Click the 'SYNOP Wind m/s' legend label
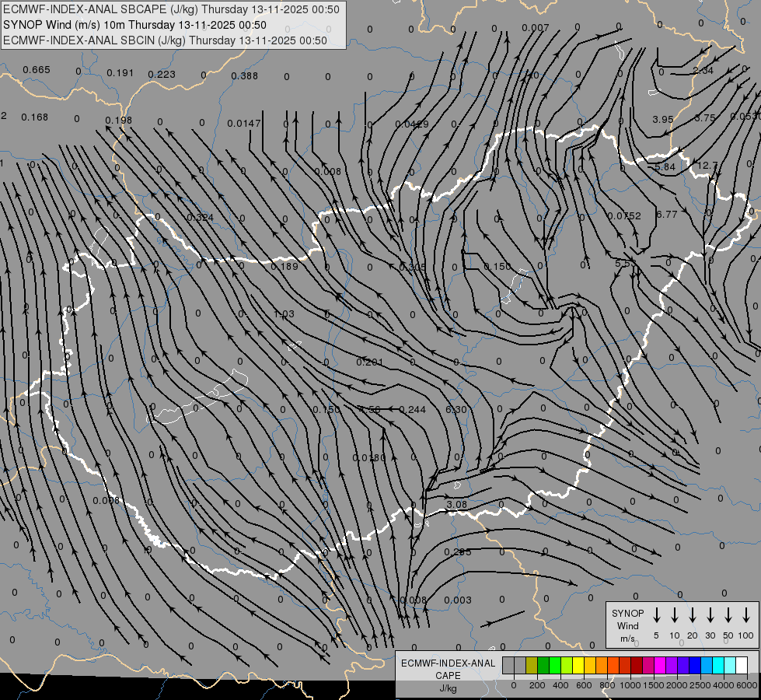761x700 pixels. pyautogui.click(x=627, y=625)
